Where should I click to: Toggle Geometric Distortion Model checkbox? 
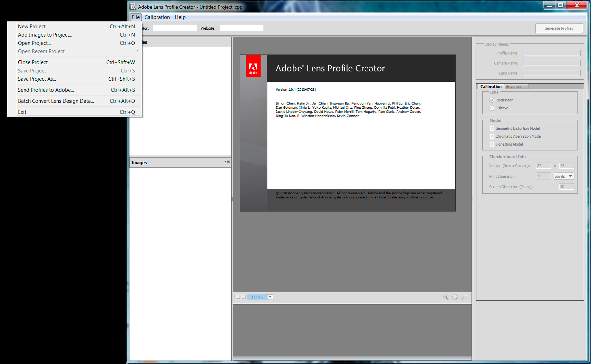(492, 128)
